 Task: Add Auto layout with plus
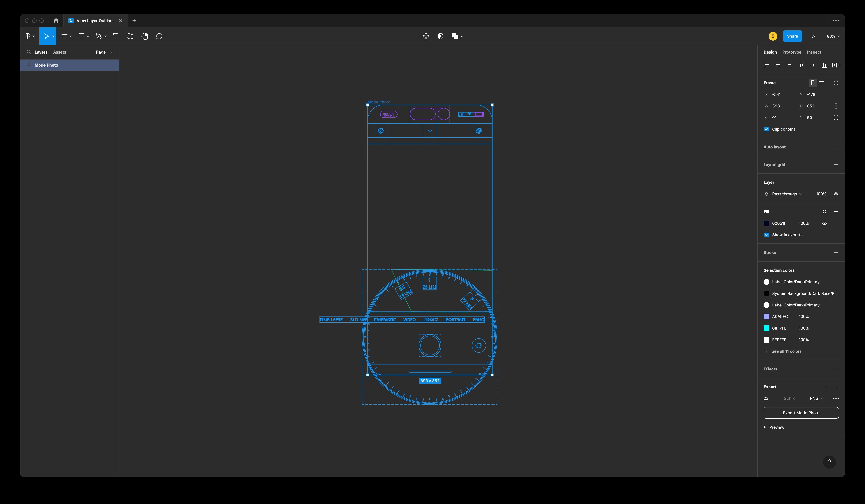click(836, 147)
